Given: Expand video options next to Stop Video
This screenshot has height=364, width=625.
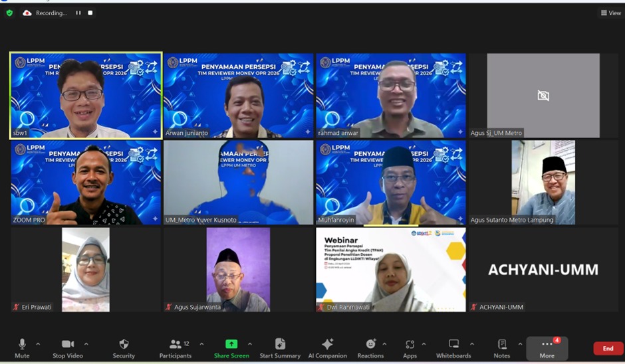Looking at the screenshot, I should 86,344.
